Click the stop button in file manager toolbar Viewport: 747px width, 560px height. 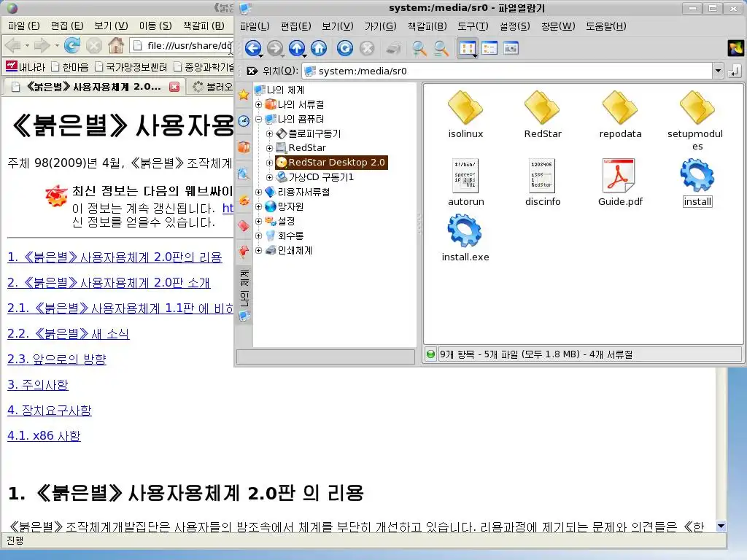tap(367, 48)
